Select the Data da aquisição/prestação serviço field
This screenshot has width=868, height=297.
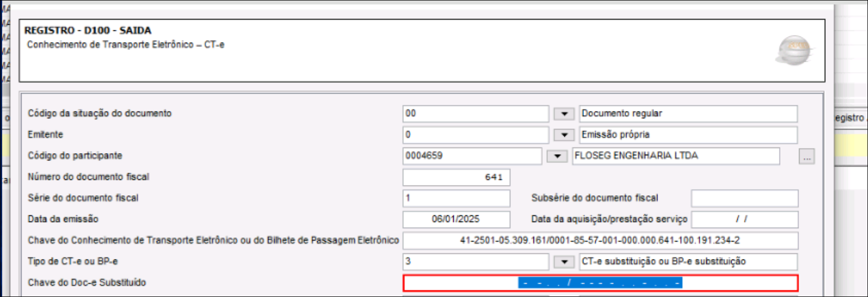tap(744, 219)
